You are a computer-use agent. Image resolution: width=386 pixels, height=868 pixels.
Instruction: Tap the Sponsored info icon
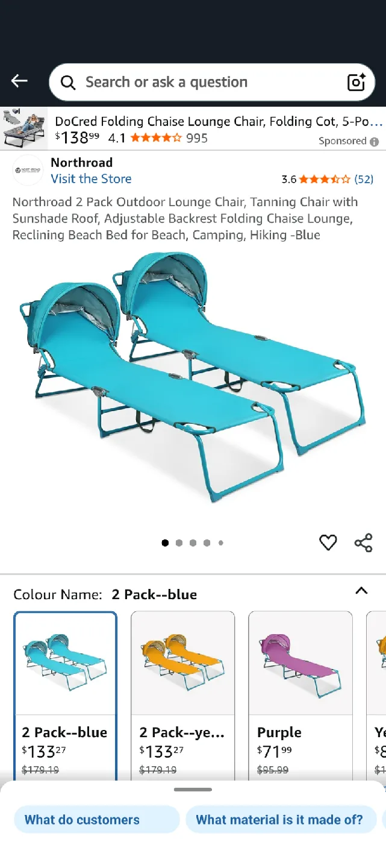coord(374,142)
